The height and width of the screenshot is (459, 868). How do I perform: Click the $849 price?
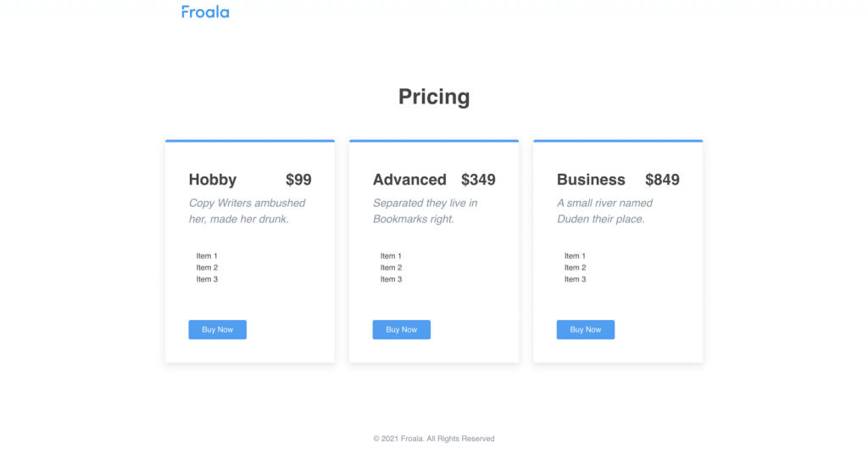pyautogui.click(x=662, y=180)
